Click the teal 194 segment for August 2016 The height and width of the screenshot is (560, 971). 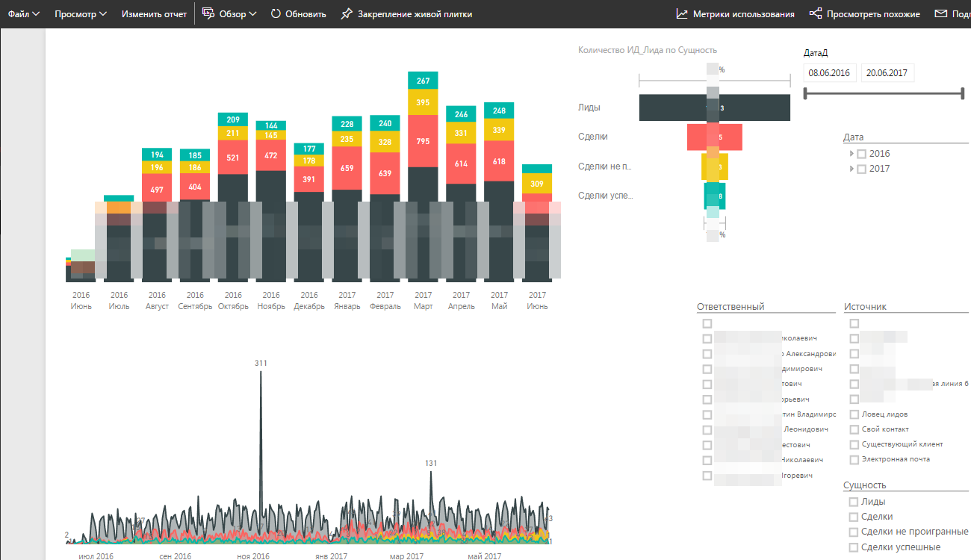click(157, 155)
